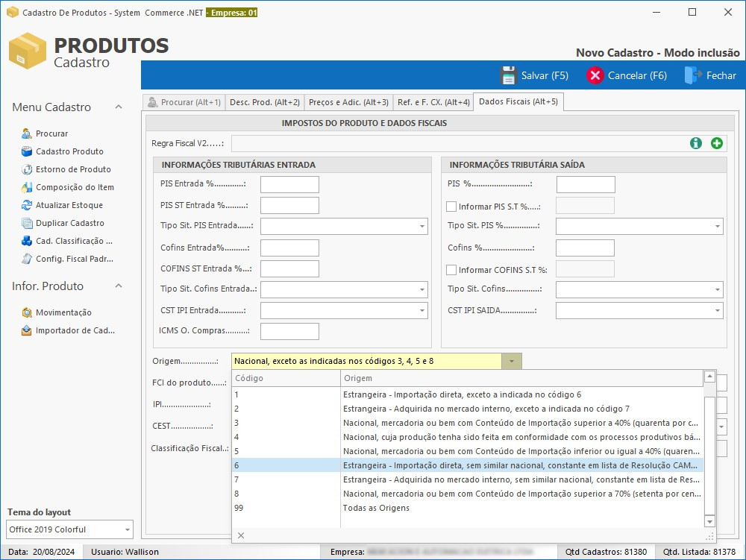
Task: Open the Tema do layout combo box
Action: tap(69, 529)
